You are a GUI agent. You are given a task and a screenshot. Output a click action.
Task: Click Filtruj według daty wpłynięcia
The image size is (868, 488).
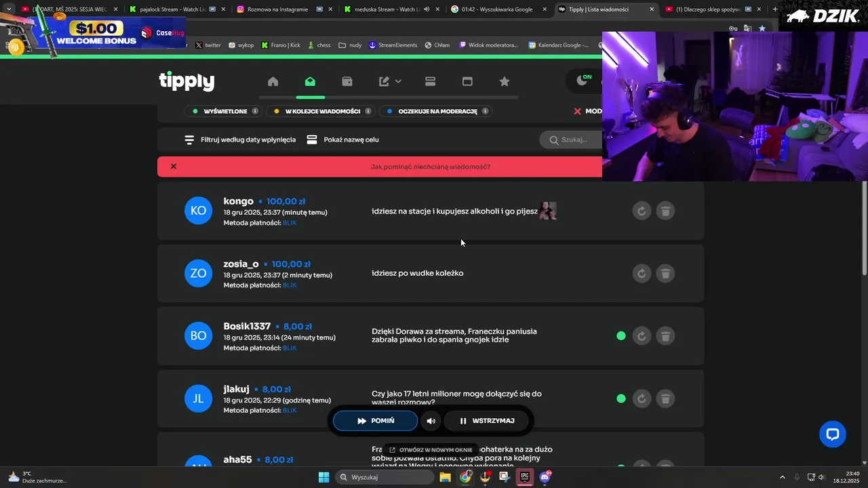coord(240,140)
